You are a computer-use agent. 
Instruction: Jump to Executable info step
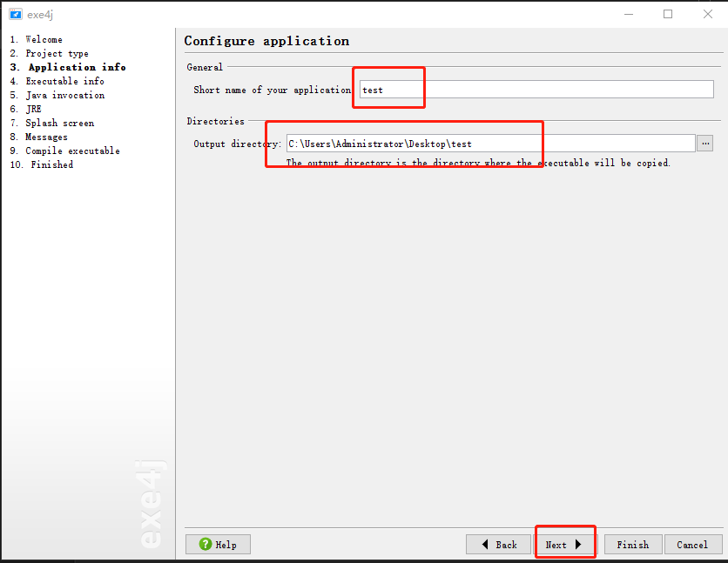tap(57, 81)
